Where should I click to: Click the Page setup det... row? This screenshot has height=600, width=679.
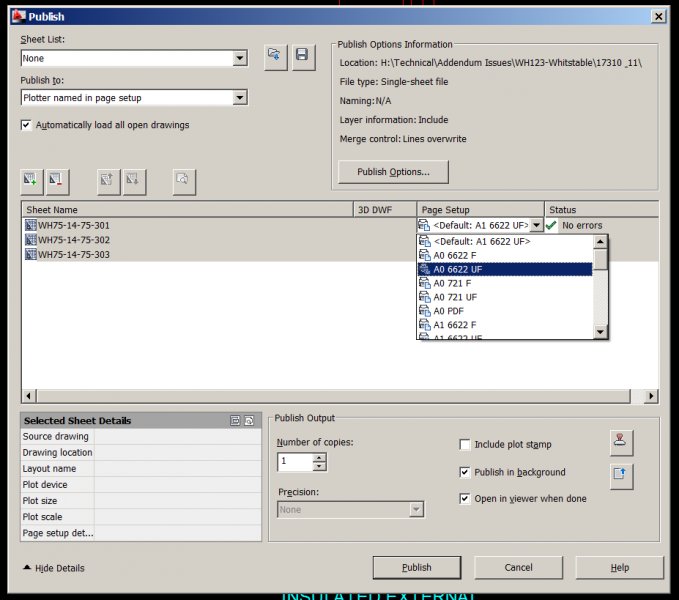(x=141, y=533)
